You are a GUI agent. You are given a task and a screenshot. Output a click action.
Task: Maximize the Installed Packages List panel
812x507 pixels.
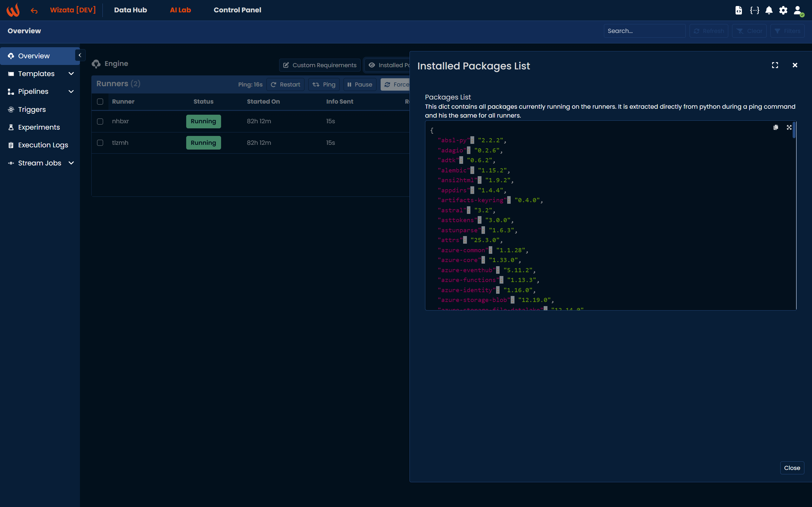(x=775, y=65)
